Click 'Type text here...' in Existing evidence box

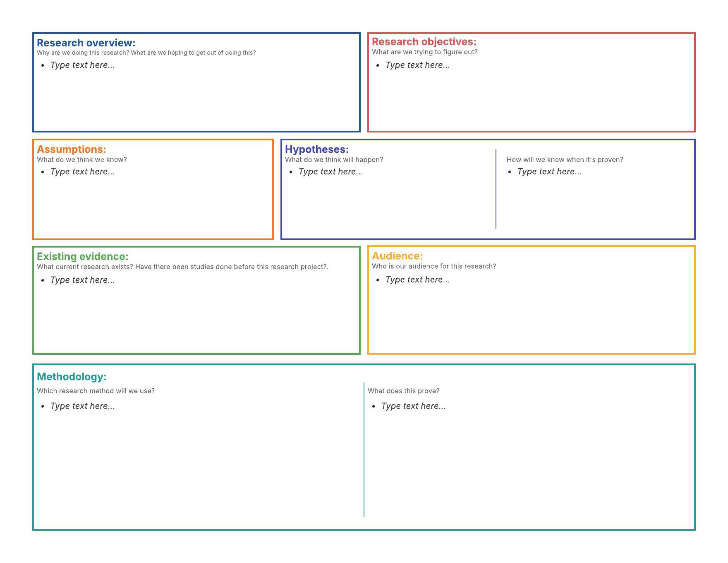(x=83, y=280)
